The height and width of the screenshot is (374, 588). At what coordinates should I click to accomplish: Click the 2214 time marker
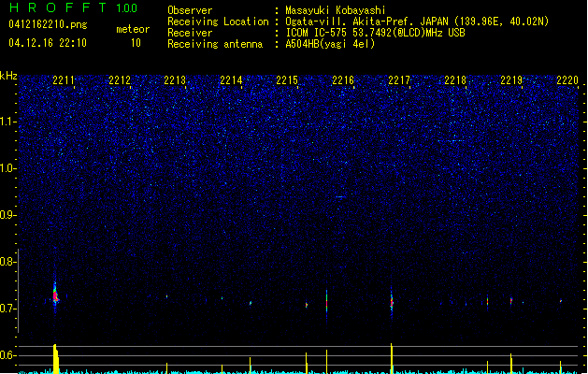click(231, 80)
